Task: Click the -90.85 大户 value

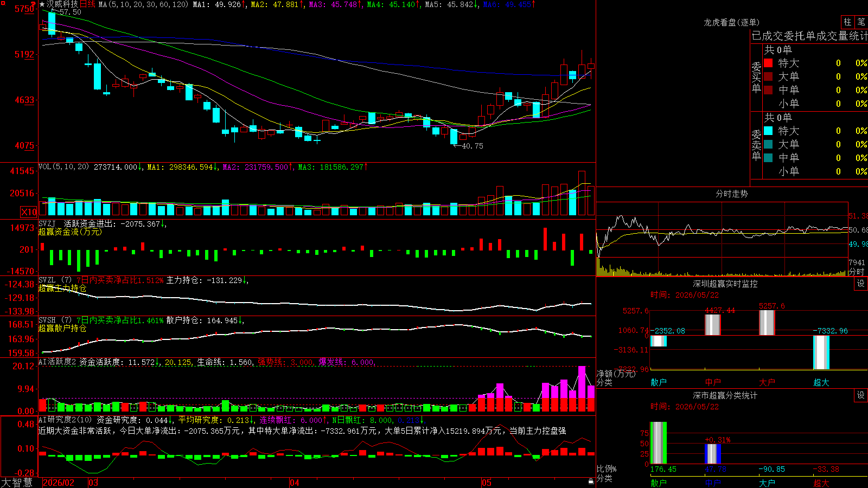Action: [x=772, y=469]
